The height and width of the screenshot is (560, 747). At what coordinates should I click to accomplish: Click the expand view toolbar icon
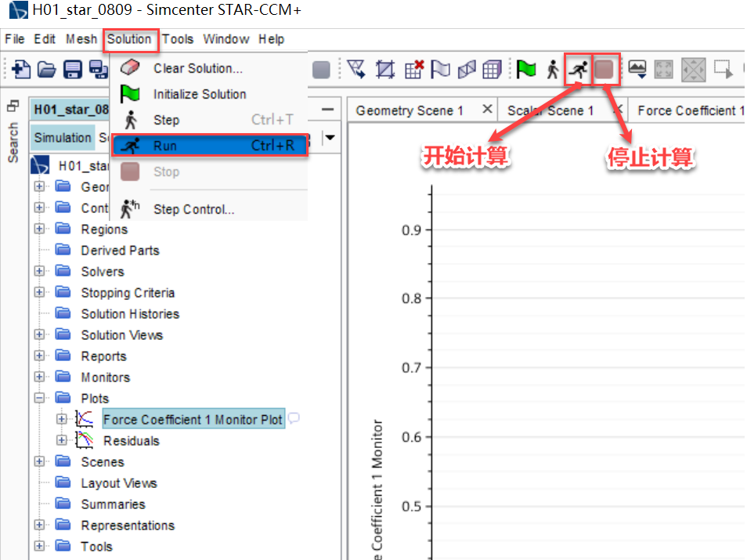pos(664,70)
